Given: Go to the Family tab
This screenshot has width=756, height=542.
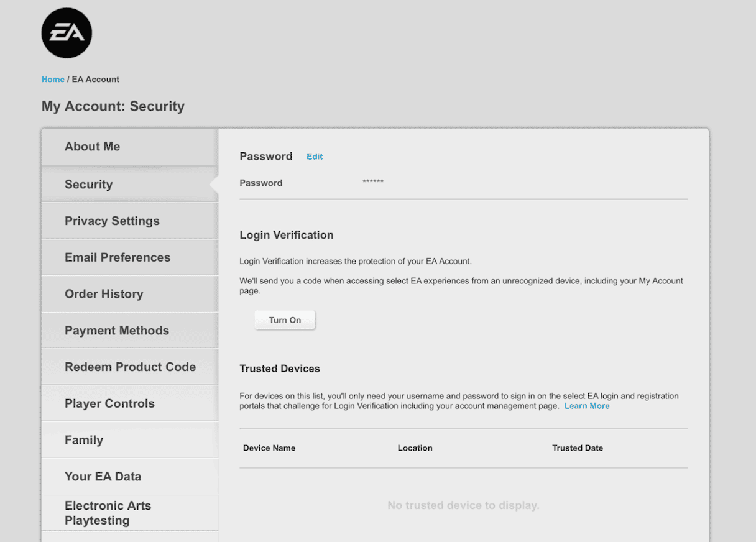Looking at the screenshot, I should pos(84,440).
